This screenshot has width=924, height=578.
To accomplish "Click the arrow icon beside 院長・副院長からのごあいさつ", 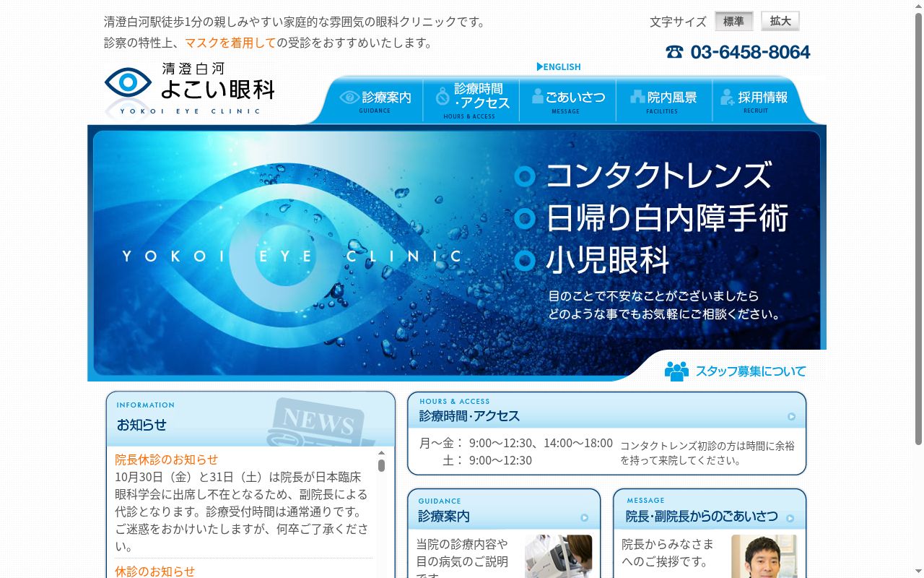I will [790, 518].
